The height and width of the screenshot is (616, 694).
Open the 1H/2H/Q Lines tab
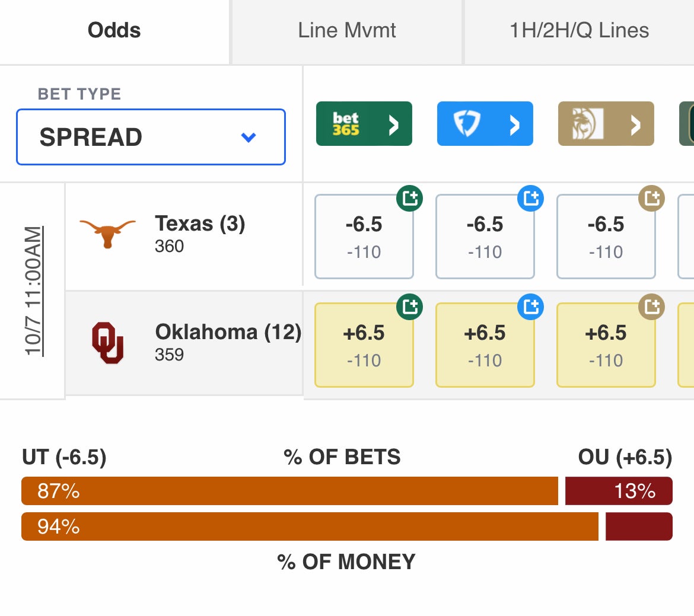580,31
